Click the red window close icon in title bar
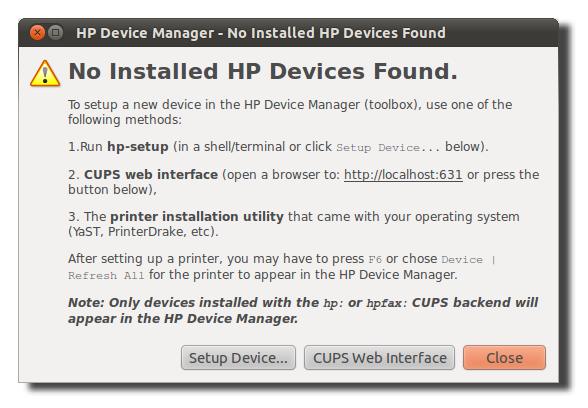 pos(37,33)
